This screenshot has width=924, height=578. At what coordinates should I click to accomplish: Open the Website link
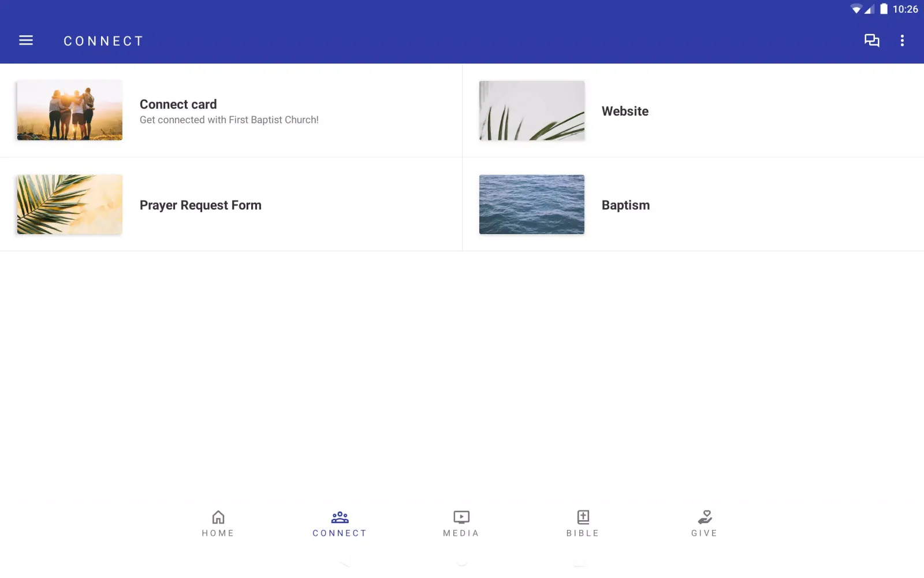tap(625, 111)
